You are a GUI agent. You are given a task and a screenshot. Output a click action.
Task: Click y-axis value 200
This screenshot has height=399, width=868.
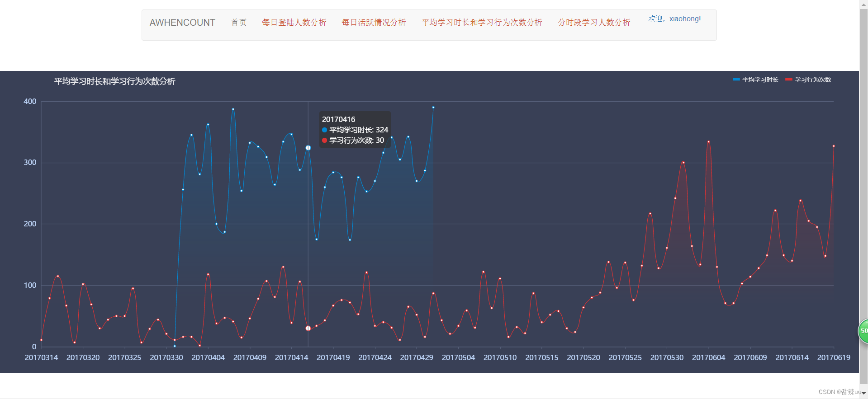30,224
